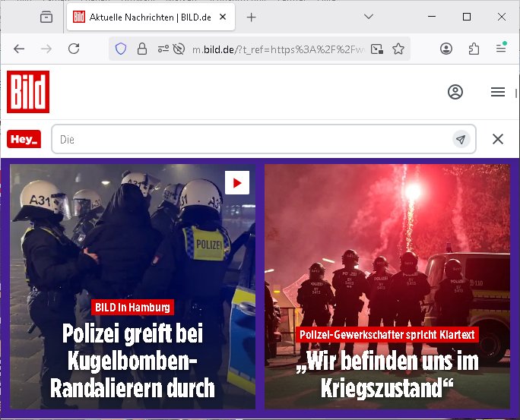Screen dimensions: 520x420
Task: Open the user account profile icon
Action: 455,92
